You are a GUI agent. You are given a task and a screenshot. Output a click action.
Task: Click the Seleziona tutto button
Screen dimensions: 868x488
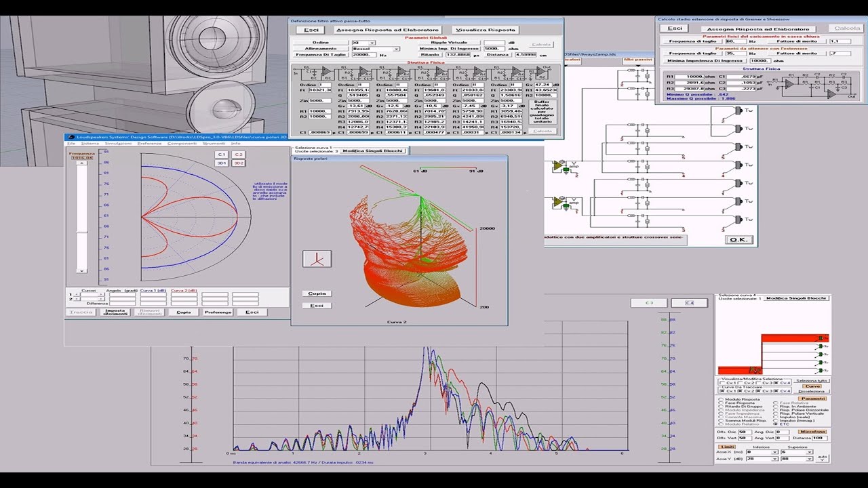tap(812, 381)
